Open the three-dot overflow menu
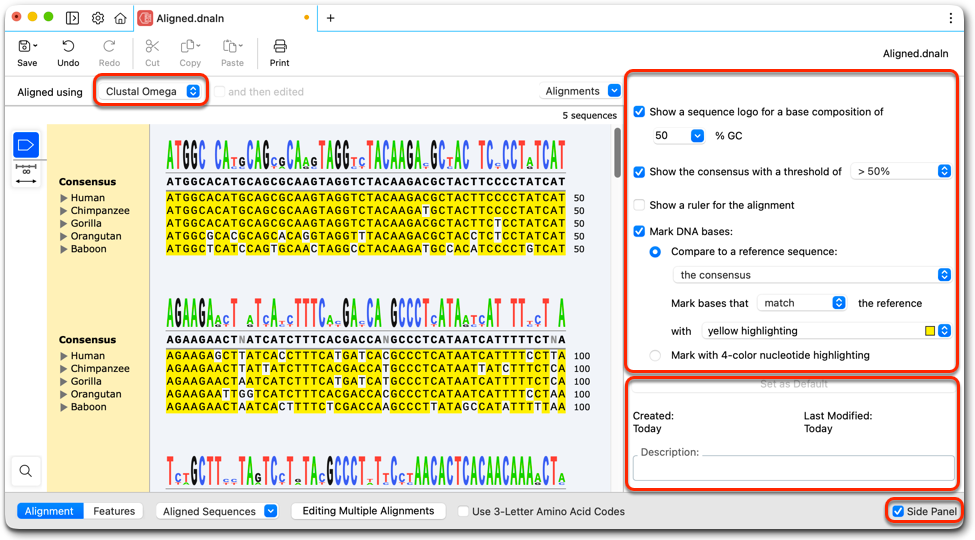 click(x=950, y=18)
